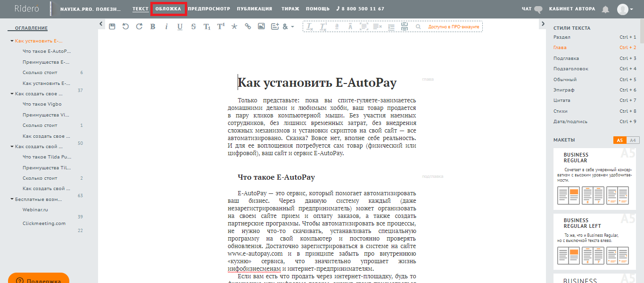Screen dimensions: 644x283
Task: Click the save icon in toolbar
Action: pyautogui.click(x=112, y=26)
